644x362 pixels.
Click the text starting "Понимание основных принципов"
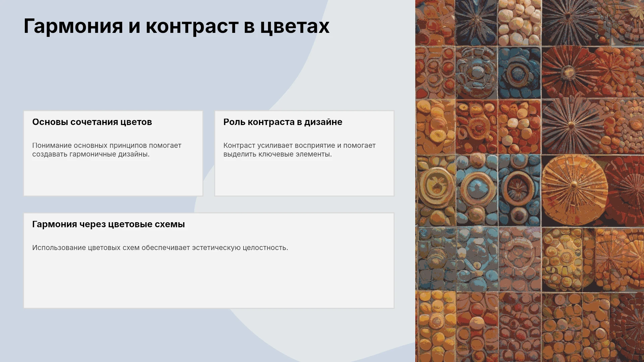[107, 150]
